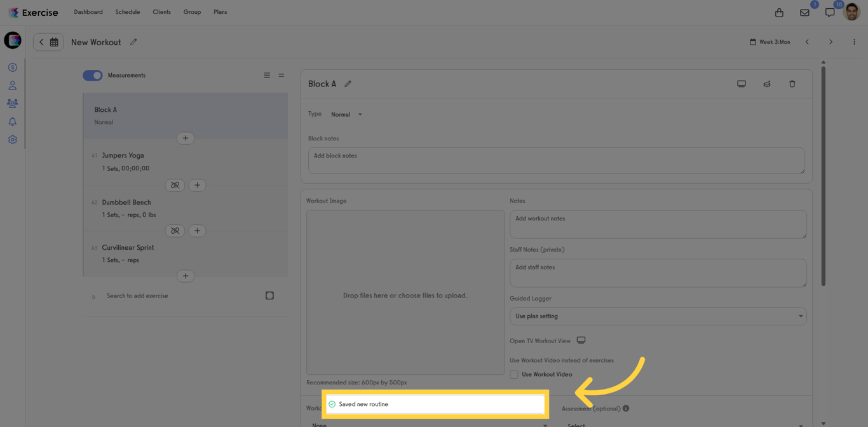868x427 pixels.
Task: Click the TV display icon in Block A header
Action: point(742,84)
